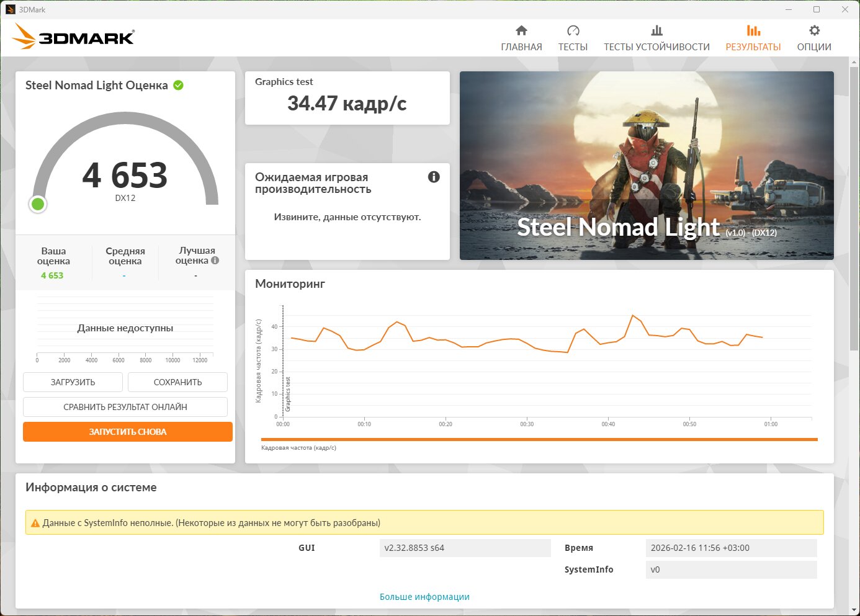Click the green validated checkmark beside score title
Screen dimensions: 860x616
(x=179, y=86)
